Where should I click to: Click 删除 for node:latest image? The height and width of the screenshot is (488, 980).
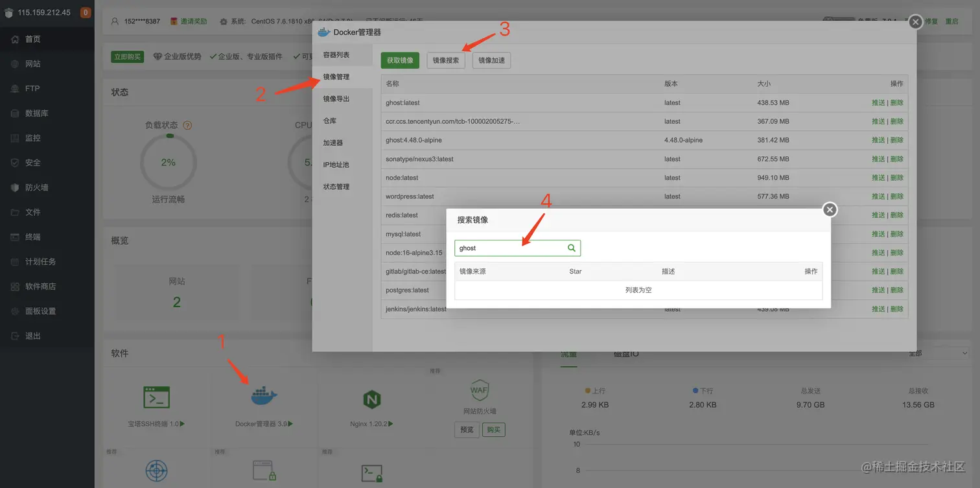[897, 178]
